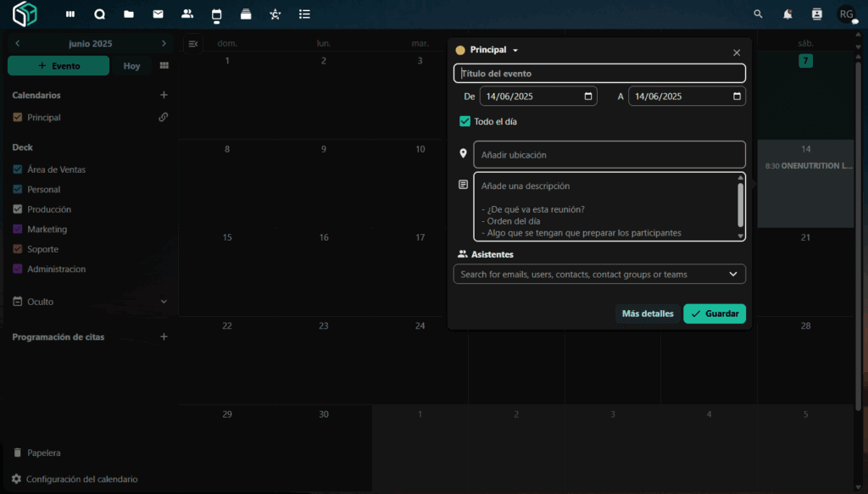Toggle the Marketing calendar checkbox

pos(18,229)
